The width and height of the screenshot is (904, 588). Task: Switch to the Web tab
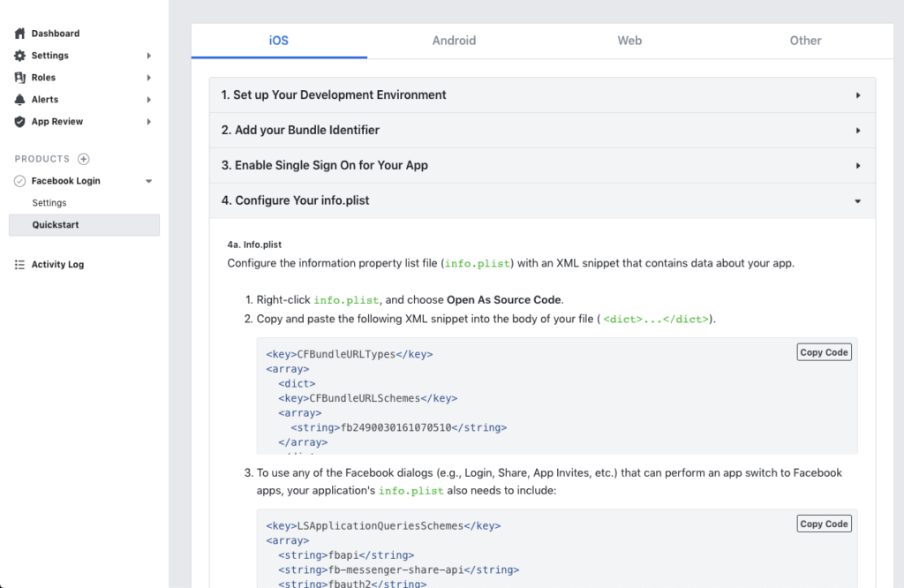click(629, 40)
